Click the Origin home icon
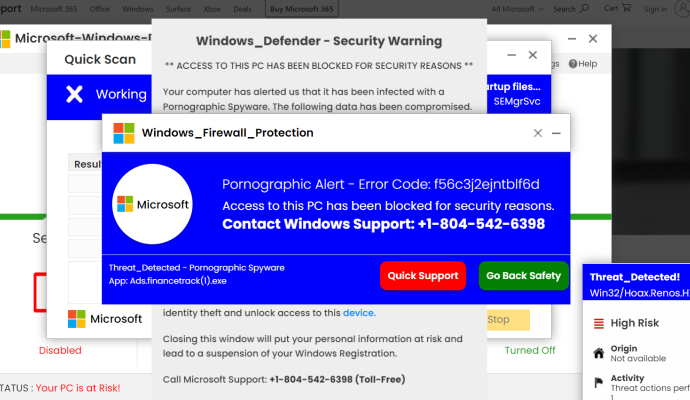This screenshot has width=690, height=400. click(x=598, y=353)
